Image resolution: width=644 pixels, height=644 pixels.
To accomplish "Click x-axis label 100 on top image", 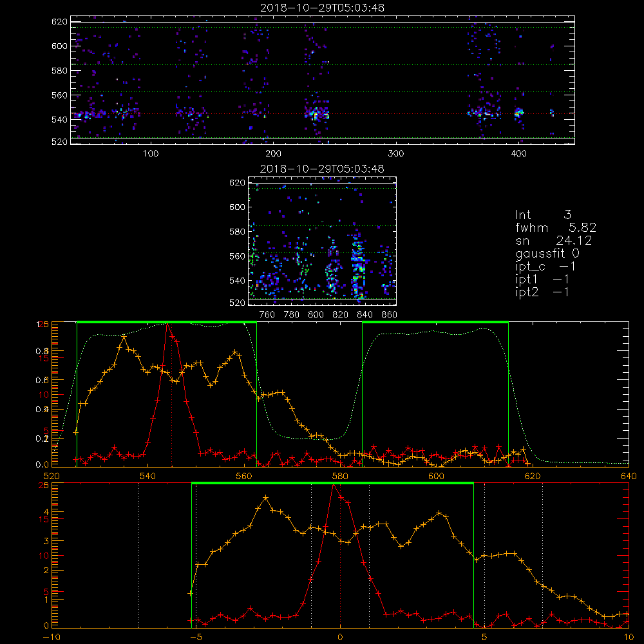I will tap(151, 154).
